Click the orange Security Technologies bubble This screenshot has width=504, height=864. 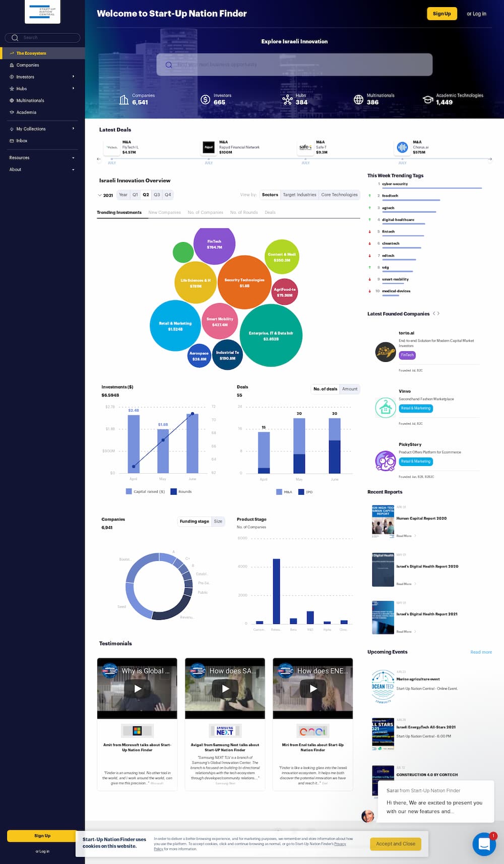point(244,282)
